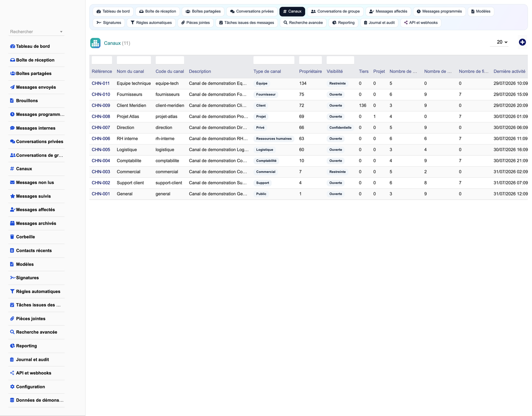The image size is (532, 416).
Task: Click the Code du canal filter input
Action: pyautogui.click(x=170, y=60)
